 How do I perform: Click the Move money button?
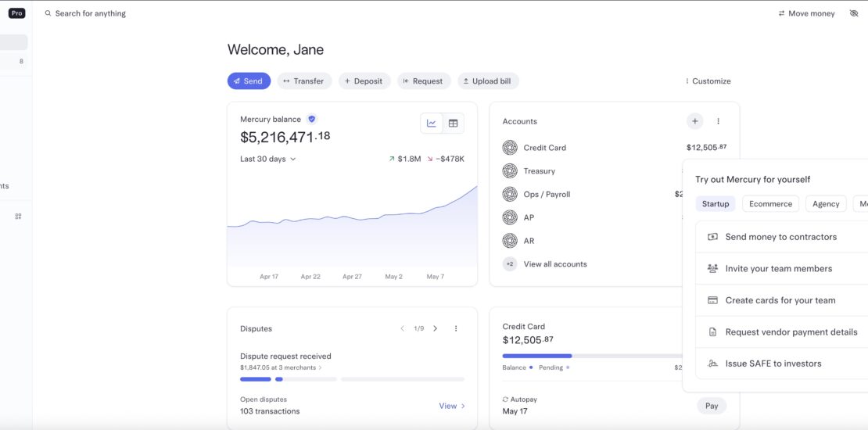coord(806,13)
